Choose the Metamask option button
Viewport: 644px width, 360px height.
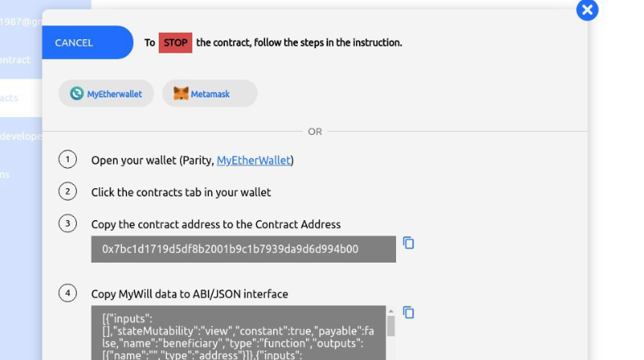209,93
